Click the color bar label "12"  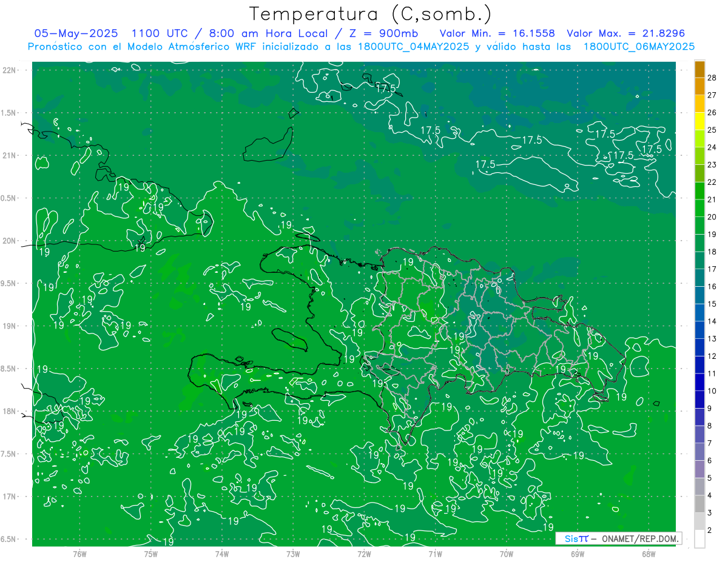click(x=712, y=356)
